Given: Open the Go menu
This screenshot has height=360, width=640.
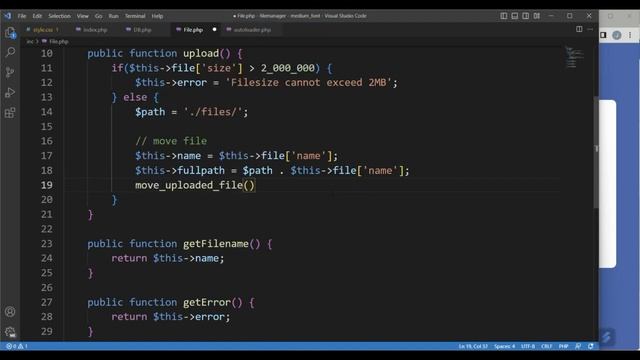Looking at the screenshot, I should pos(98,16).
